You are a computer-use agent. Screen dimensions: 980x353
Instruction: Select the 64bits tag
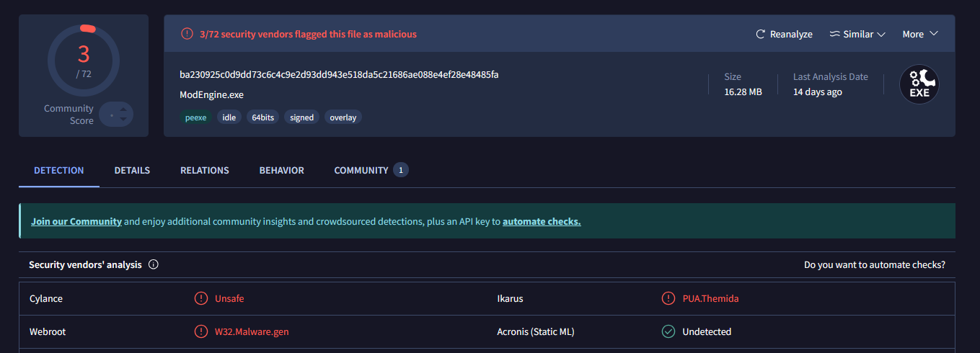click(x=263, y=117)
